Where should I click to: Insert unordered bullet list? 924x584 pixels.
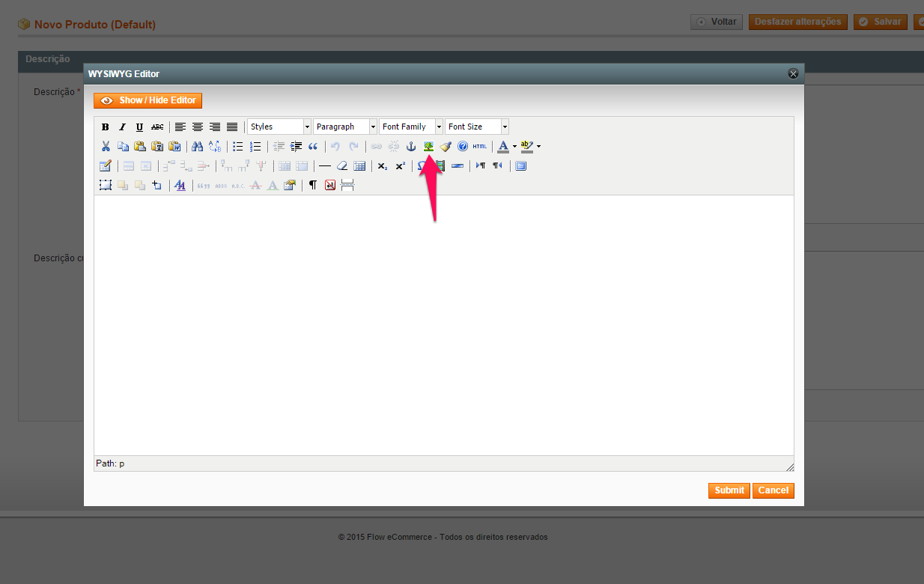(238, 146)
